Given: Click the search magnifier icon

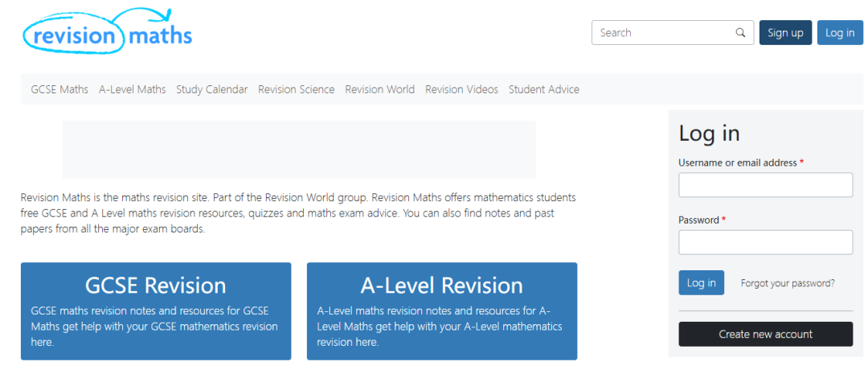Looking at the screenshot, I should 740,33.
